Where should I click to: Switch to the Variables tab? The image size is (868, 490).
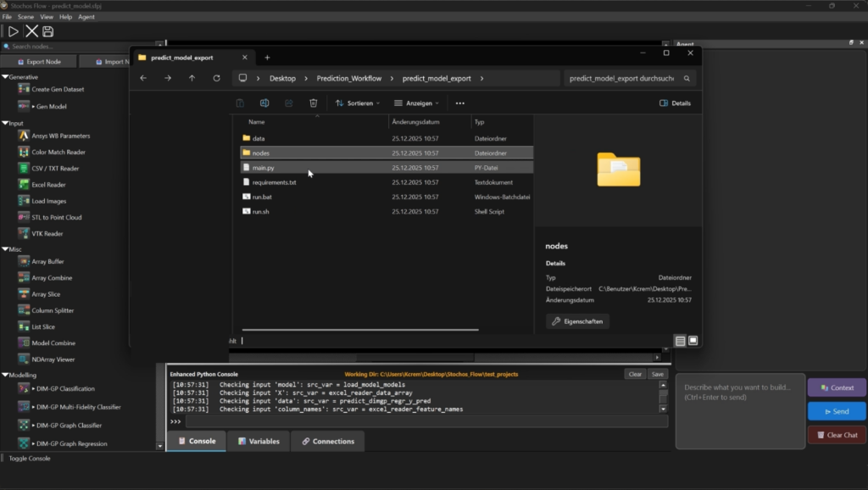259,441
